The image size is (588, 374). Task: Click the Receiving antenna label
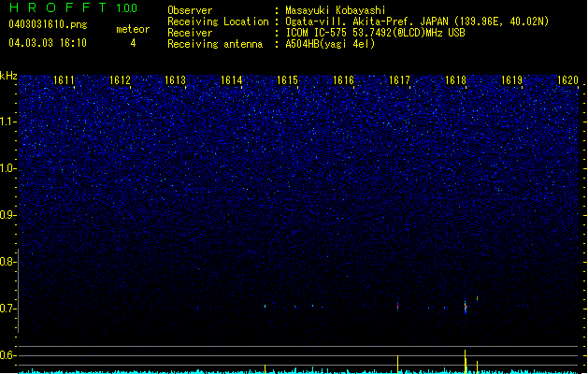(x=215, y=44)
